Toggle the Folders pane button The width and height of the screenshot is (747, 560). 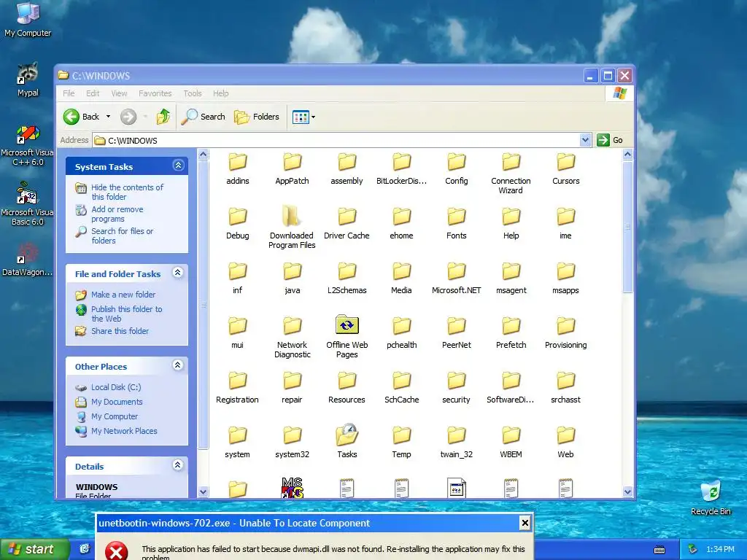point(256,117)
